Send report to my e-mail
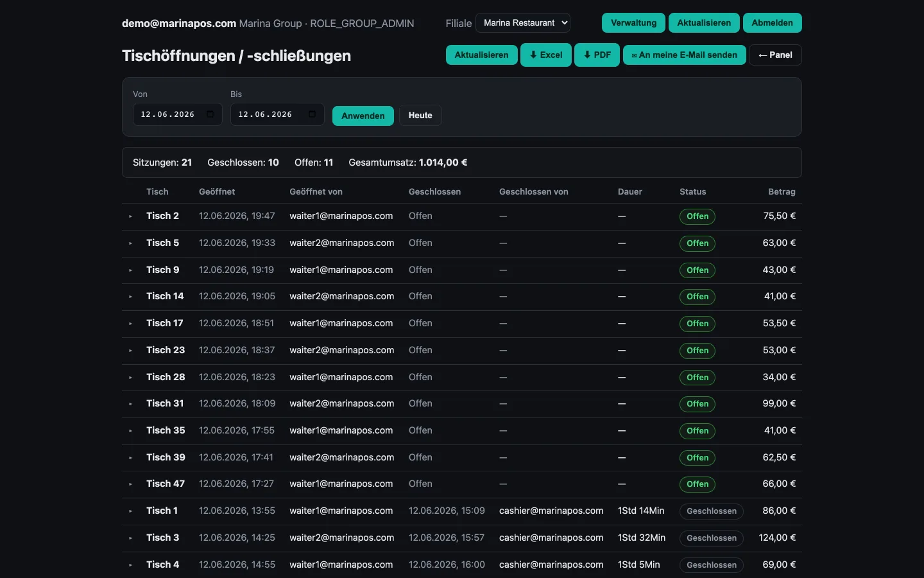 click(685, 55)
